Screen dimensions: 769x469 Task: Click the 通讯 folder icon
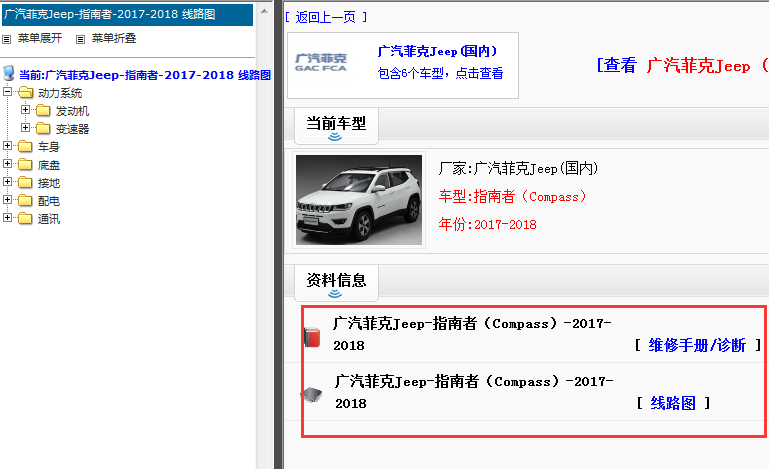click(25, 219)
